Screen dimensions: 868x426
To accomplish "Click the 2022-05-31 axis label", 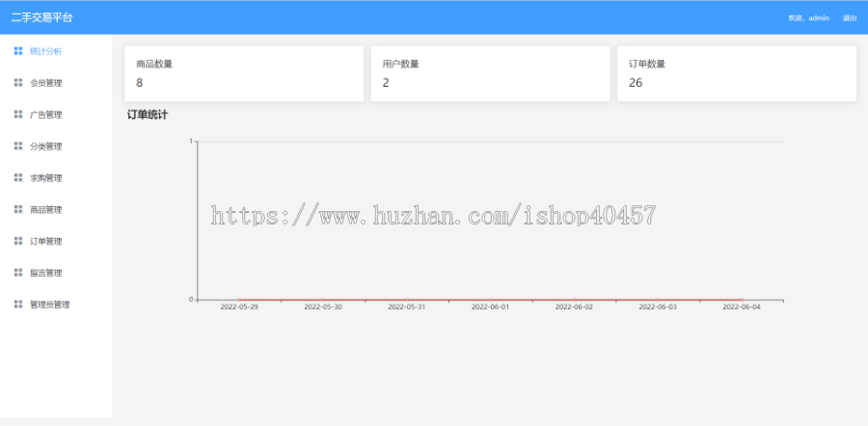I will [x=406, y=306].
